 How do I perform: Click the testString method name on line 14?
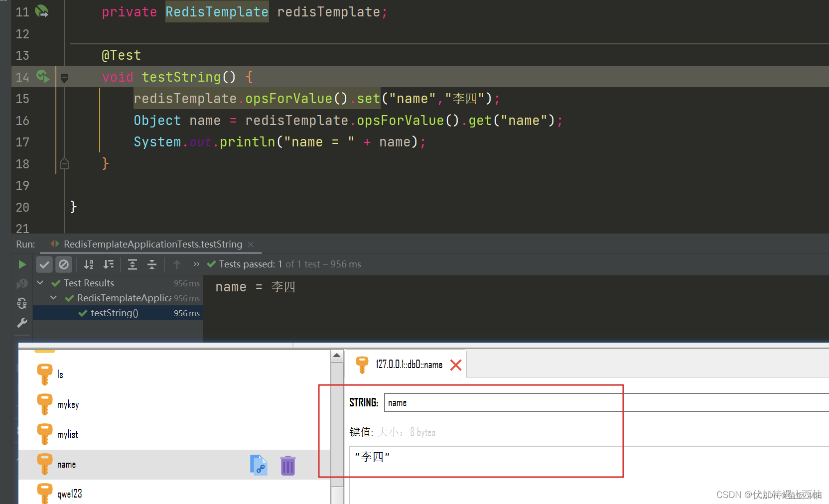181,77
